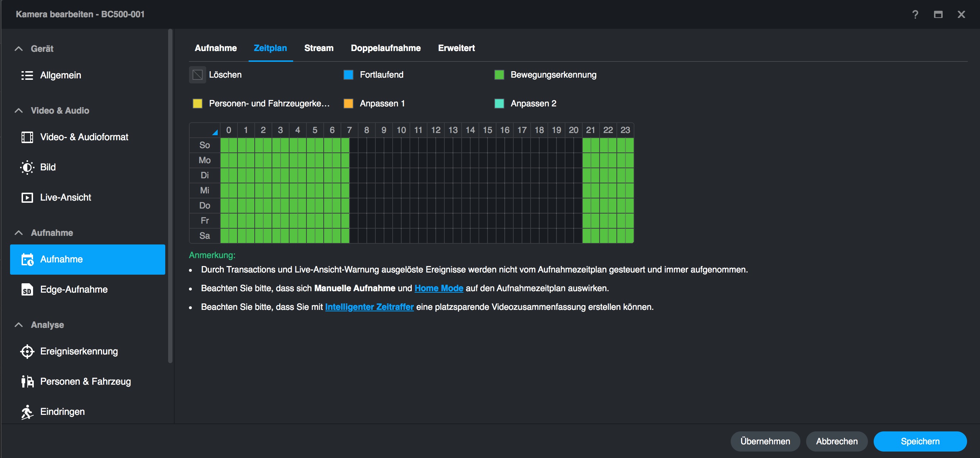Select the Bild brightness icon
This screenshot has height=458, width=980.
click(27, 167)
